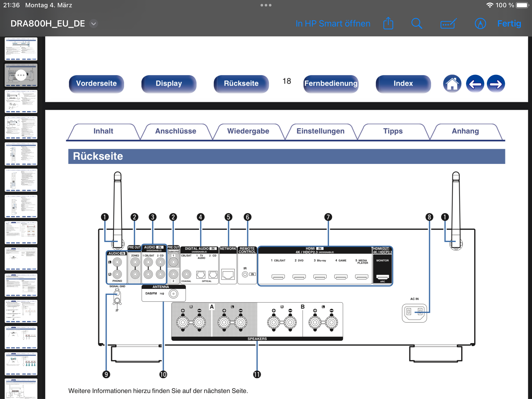Image resolution: width=532 pixels, height=399 pixels.
Task: Tap the NETWORK port label in diagram
Action: click(228, 249)
